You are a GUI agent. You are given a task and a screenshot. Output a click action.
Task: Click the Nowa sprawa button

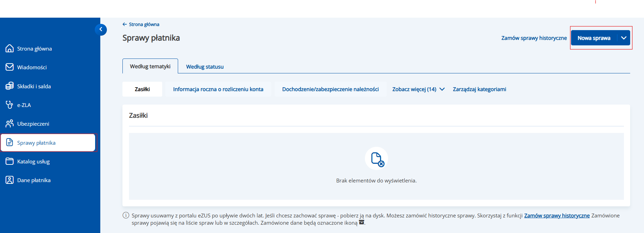point(594,38)
